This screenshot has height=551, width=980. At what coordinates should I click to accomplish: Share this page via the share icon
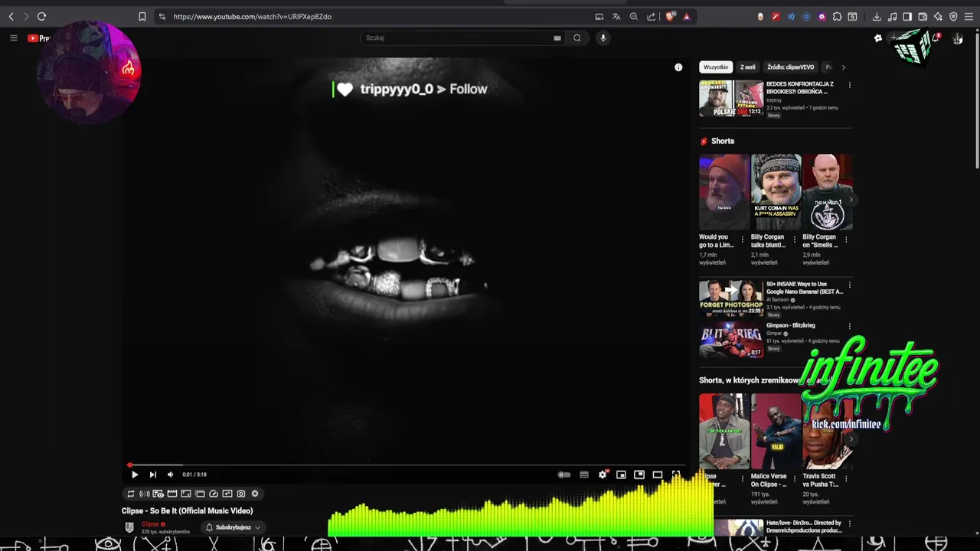click(652, 16)
